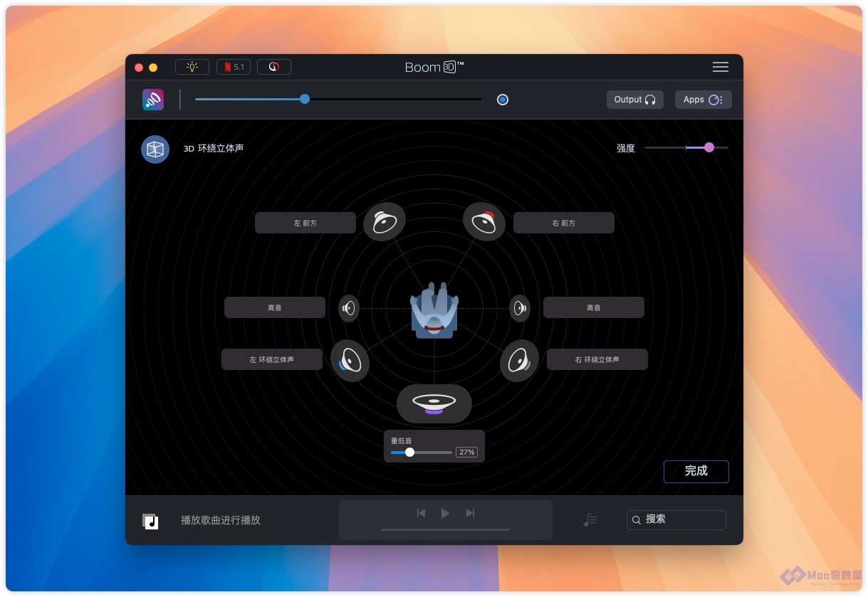Screen dimensions: 868x597
Task: Click the music album art icon
Action: 150,521
